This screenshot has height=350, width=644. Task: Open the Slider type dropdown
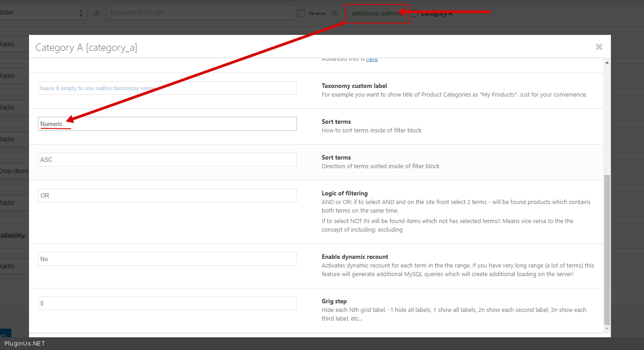[43, 13]
